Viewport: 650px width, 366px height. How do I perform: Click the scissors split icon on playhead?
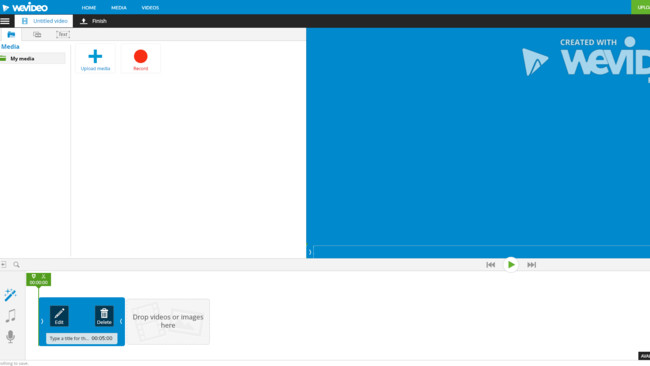coord(44,276)
